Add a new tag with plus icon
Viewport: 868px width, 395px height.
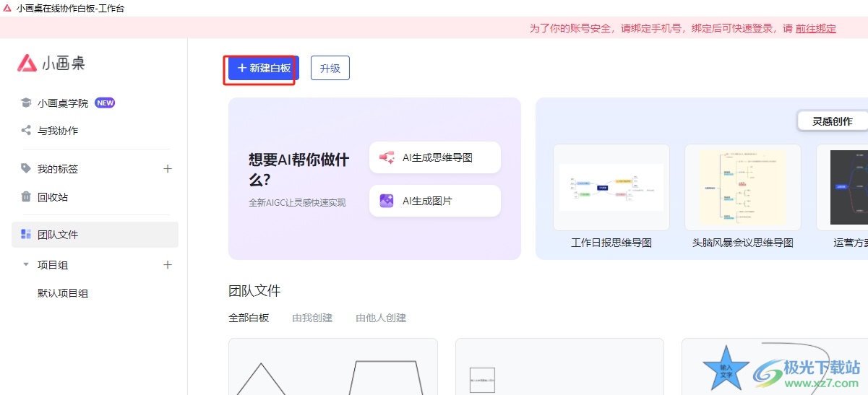click(168, 168)
